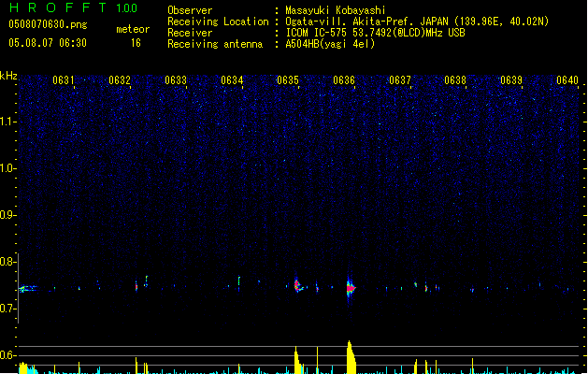Click the 0.6 kHz axis label
Viewport: 588px width, 374px height.
(x=8, y=355)
